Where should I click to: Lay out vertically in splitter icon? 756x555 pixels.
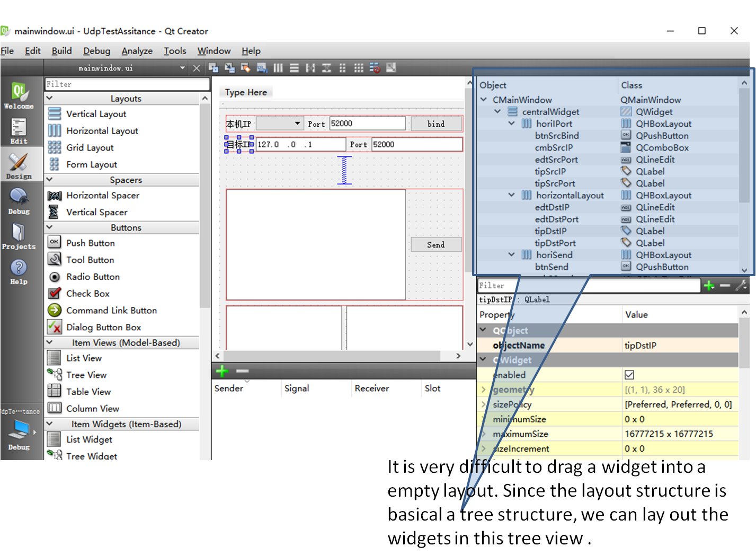coord(326,68)
